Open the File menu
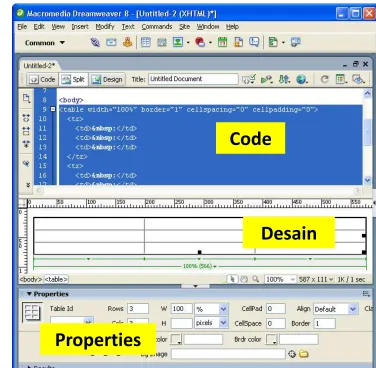The width and height of the screenshot is (376, 368). tap(22, 27)
